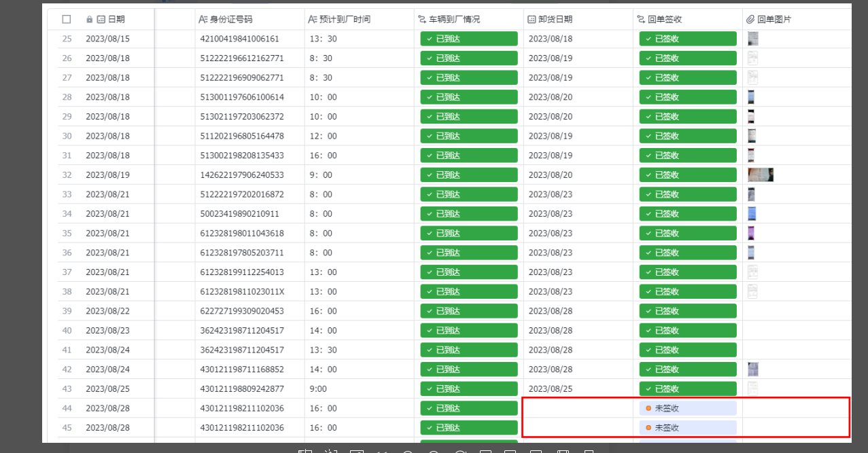Click the paperclip icon of 回单图片 column
Viewport: 868px width, 453px height.
750,20
